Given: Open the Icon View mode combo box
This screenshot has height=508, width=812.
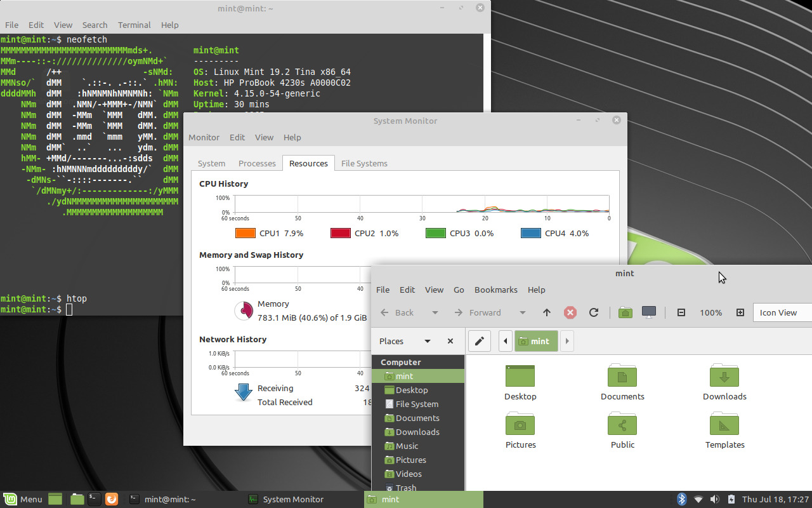Looking at the screenshot, I should click(x=782, y=312).
